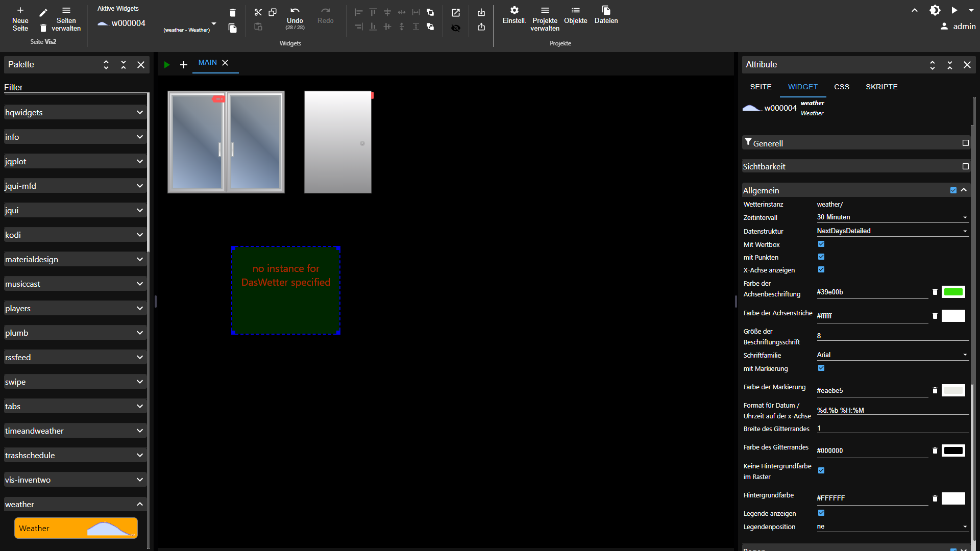Open Einstell. settings gear
980x551 pixels.
point(514,15)
